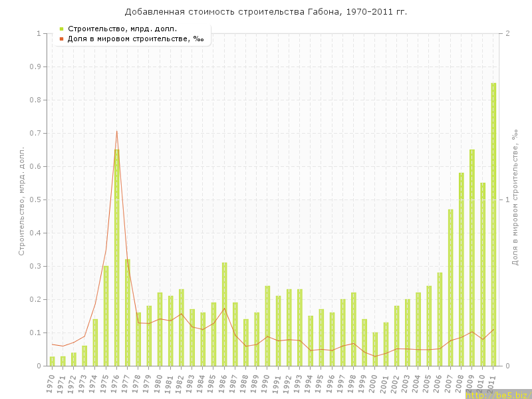Select the 2011 bar, the tallest one
The width and height of the screenshot is (532, 399).
pyautogui.click(x=493, y=224)
